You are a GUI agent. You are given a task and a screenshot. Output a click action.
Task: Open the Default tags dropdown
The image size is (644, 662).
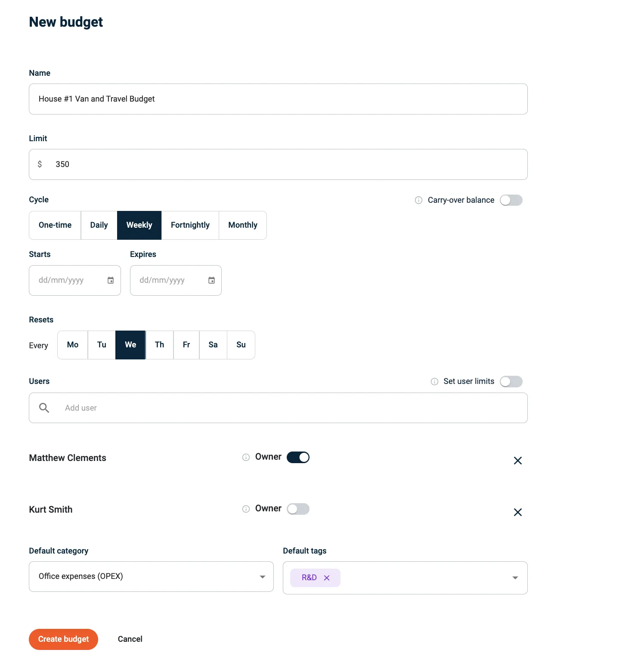click(x=515, y=578)
